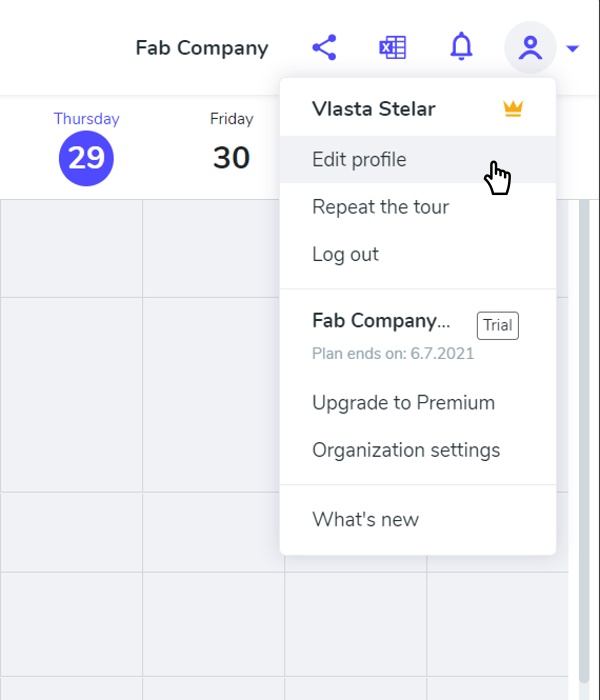This screenshot has height=700, width=600.
Task: Select Edit profile menu item
Action: 359,160
